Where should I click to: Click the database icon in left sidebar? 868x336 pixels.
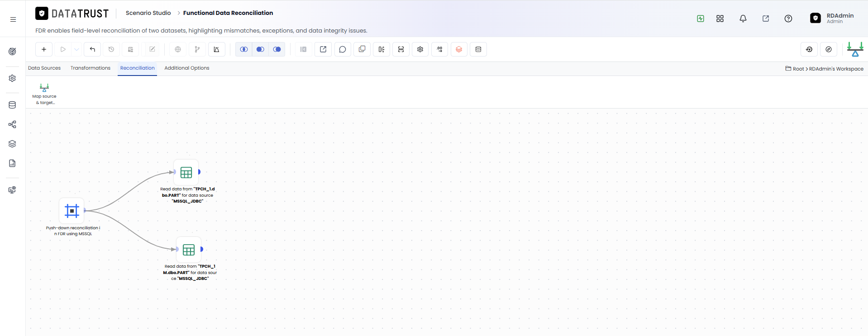click(12, 105)
